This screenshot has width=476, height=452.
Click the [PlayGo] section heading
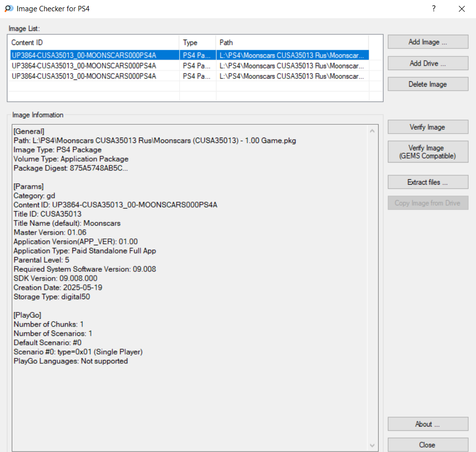pyautogui.click(x=27, y=315)
